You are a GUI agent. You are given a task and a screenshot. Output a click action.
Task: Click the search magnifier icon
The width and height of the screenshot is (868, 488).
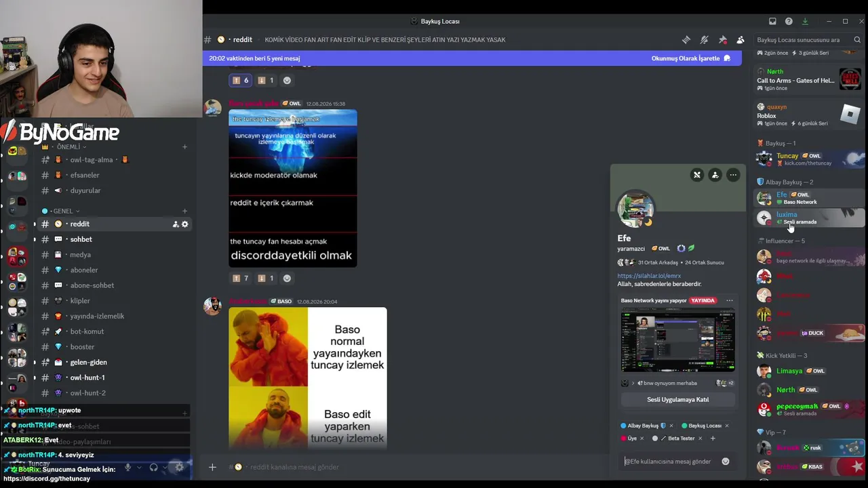[x=857, y=40]
